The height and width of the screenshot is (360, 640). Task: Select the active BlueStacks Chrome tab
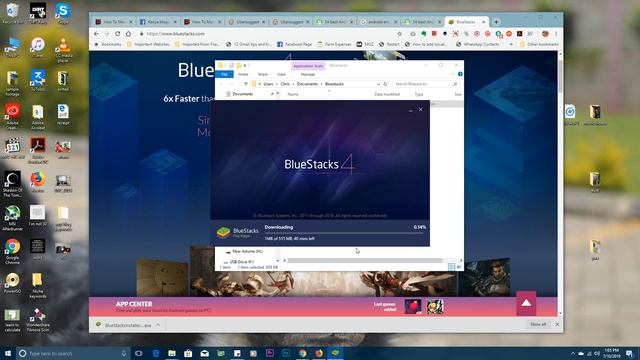pyautogui.click(x=467, y=22)
